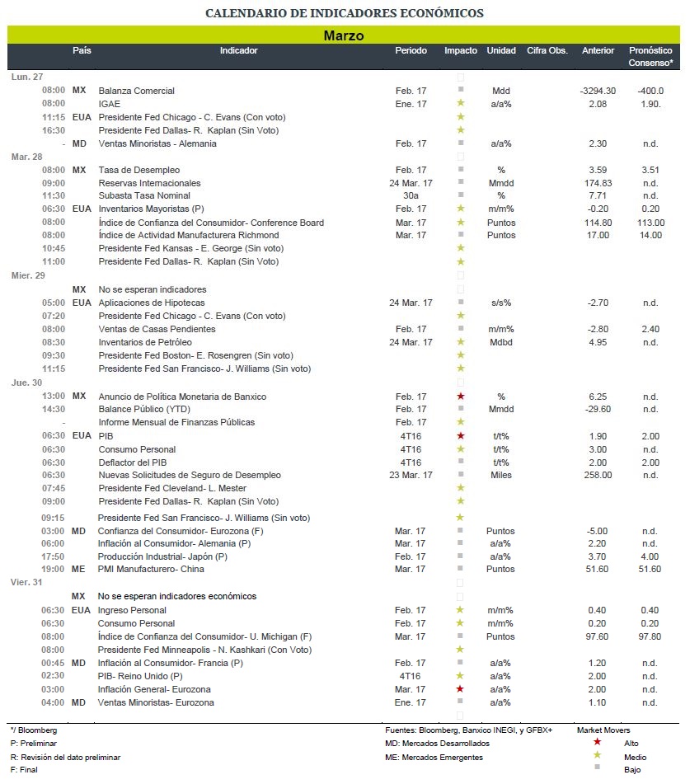Image resolution: width=690 pixels, height=784 pixels.
Task: Click the yellow Medio star in legend
Action: [597, 755]
